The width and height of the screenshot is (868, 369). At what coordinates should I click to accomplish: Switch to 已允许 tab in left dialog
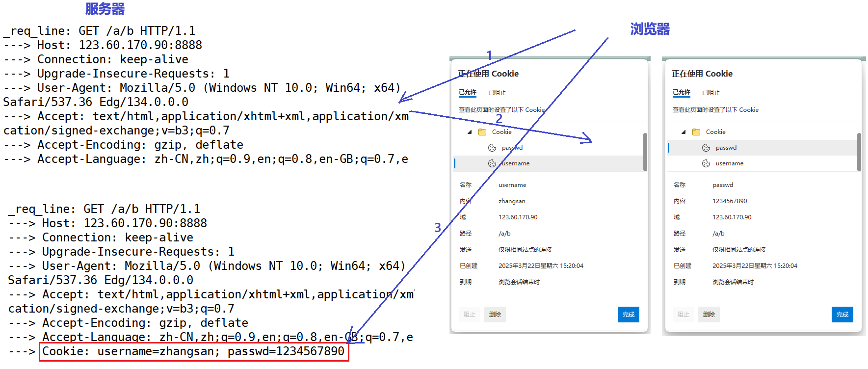coord(468,92)
